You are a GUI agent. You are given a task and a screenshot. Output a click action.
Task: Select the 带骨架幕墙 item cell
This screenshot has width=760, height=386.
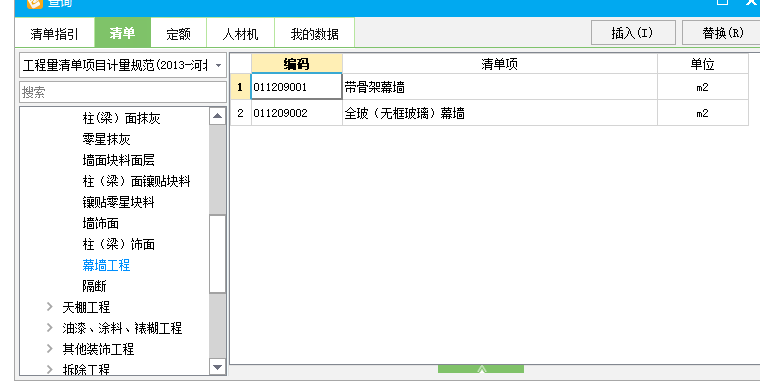(500, 87)
